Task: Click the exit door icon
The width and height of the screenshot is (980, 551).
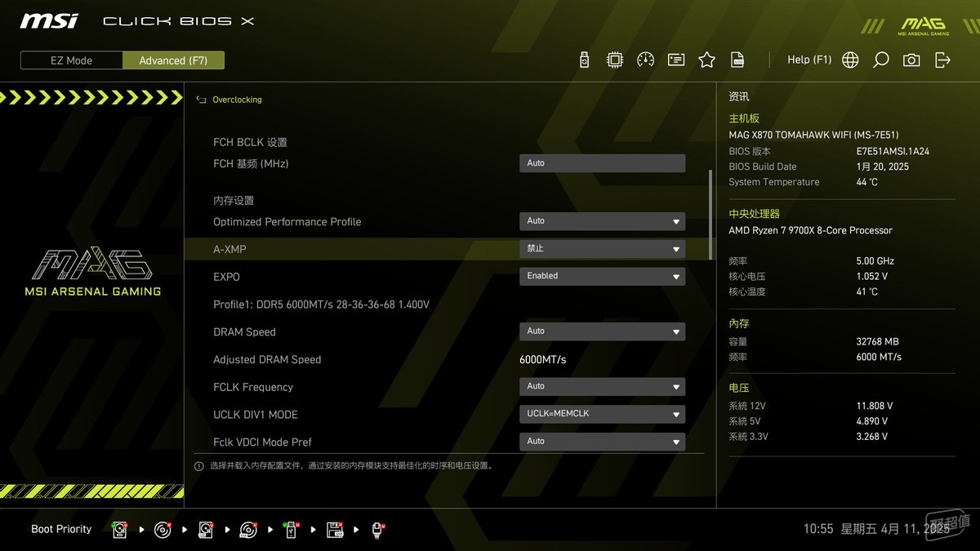Action: [942, 60]
